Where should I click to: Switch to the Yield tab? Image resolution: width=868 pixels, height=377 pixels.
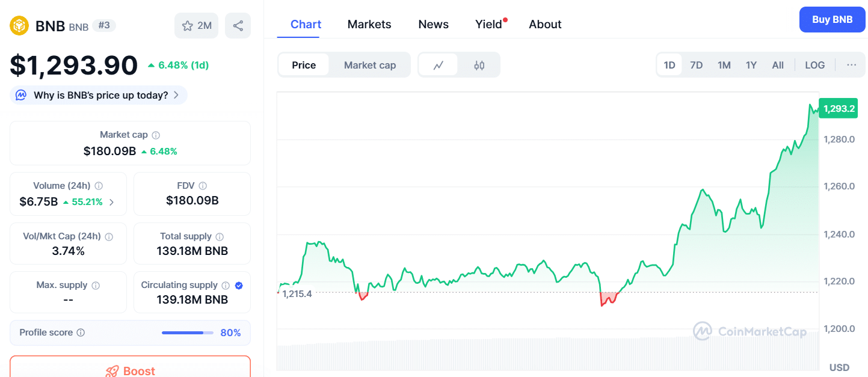[488, 24]
